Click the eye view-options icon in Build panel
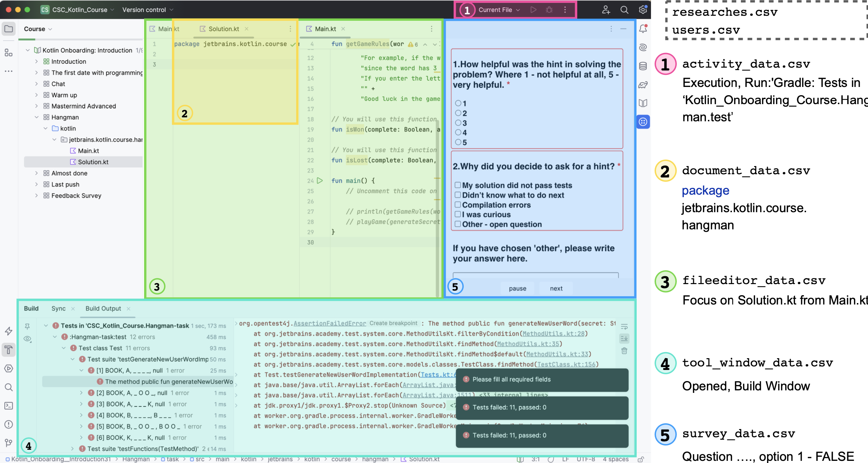 [x=27, y=339]
